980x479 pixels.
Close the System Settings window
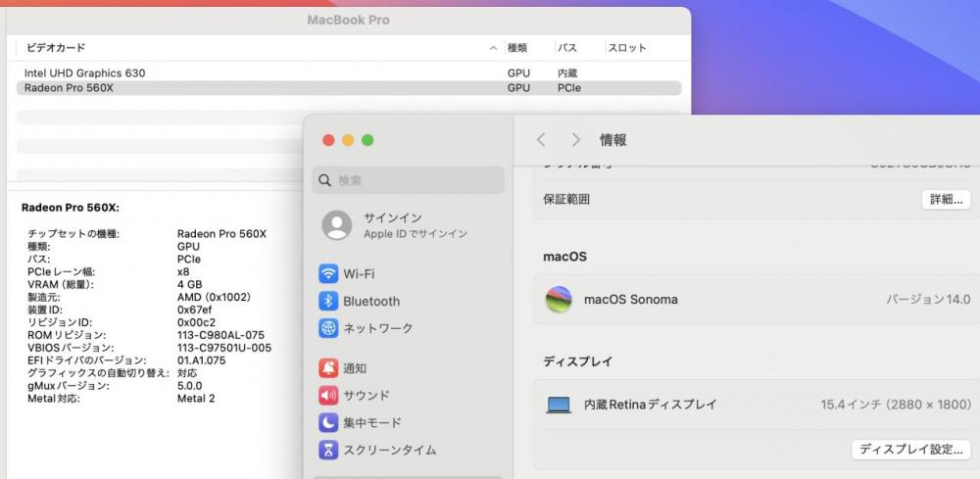[328, 140]
